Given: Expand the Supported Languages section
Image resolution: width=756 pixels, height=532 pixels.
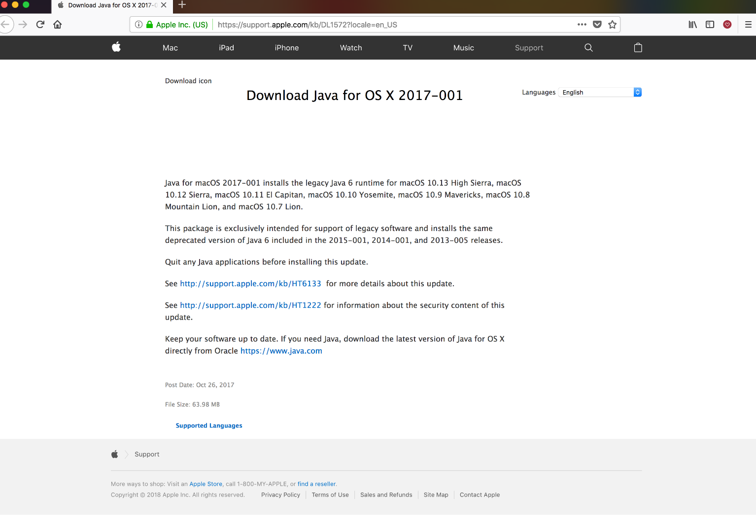Looking at the screenshot, I should click(x=209, y=426).
